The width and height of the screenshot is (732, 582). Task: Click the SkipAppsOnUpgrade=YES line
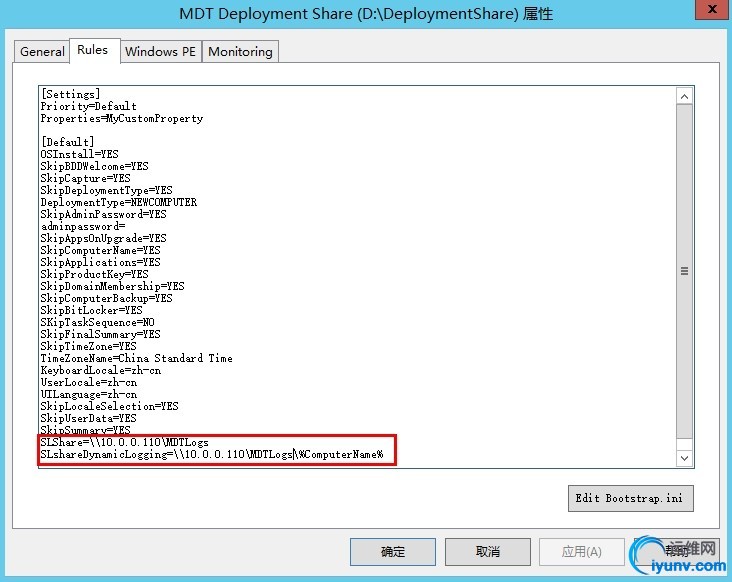[104, 238]
